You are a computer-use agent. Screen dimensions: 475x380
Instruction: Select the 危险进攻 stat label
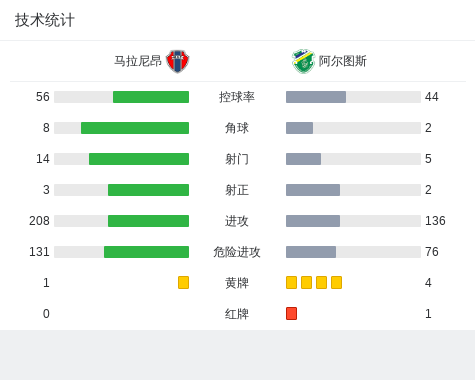click(x=237, y=252)
